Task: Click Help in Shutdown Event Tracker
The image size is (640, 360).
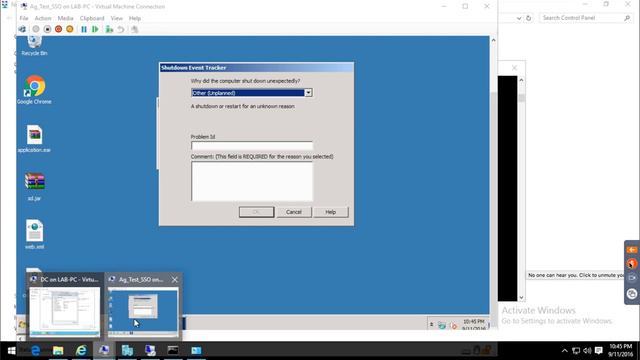Action: tap(331, 212)
